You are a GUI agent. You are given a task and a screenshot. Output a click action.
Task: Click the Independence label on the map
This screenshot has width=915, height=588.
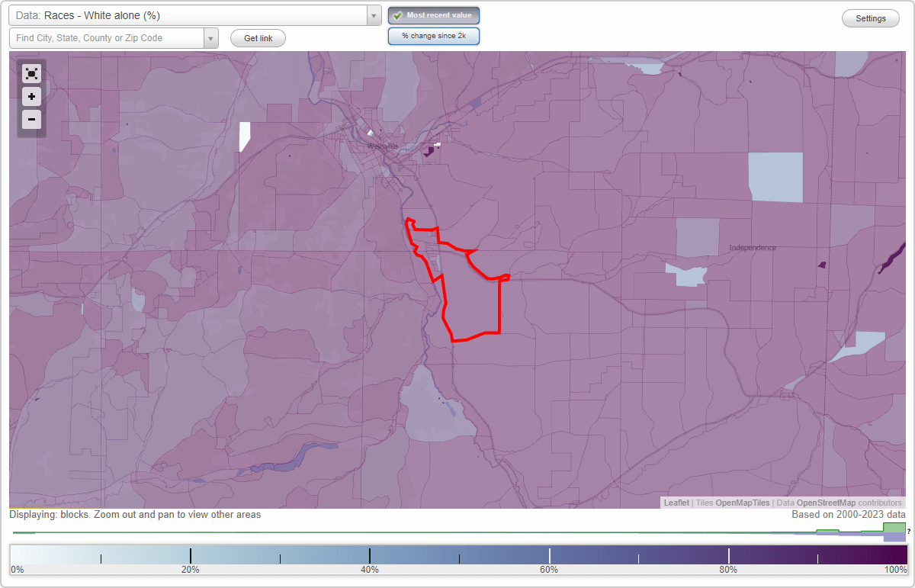point(752,247)
